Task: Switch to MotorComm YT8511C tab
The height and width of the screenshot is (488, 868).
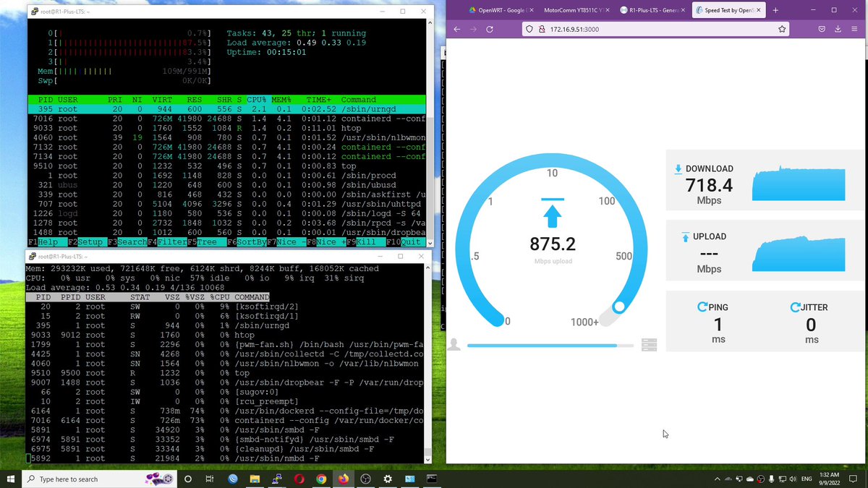Action: [x=576, y=10]
